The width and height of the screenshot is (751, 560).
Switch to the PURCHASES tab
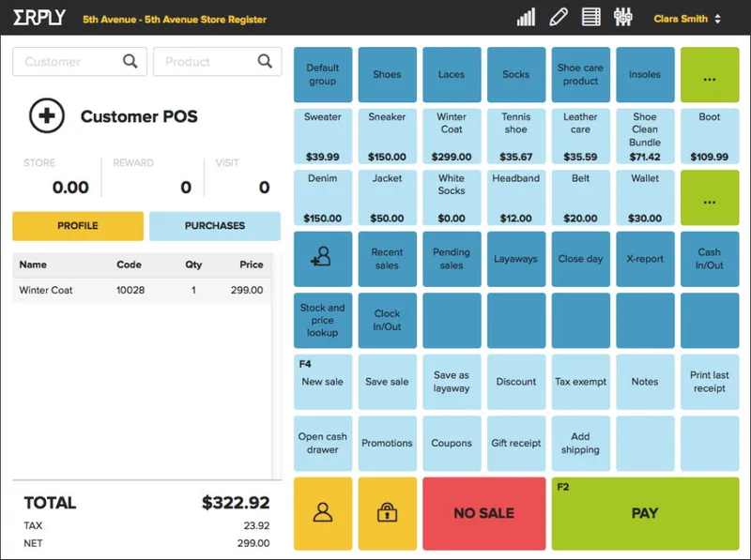(215, 226)
